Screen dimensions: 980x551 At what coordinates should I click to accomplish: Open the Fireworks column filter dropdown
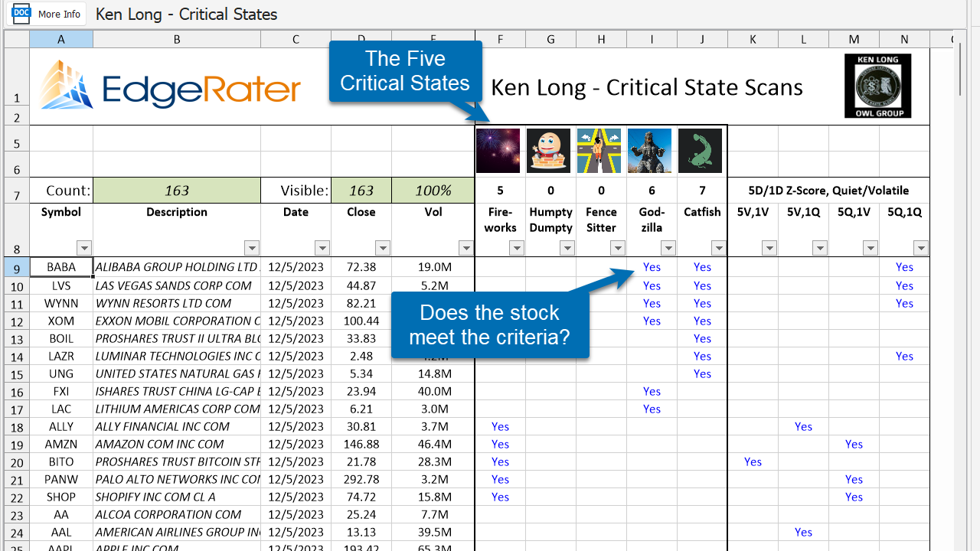pos(517,248)
